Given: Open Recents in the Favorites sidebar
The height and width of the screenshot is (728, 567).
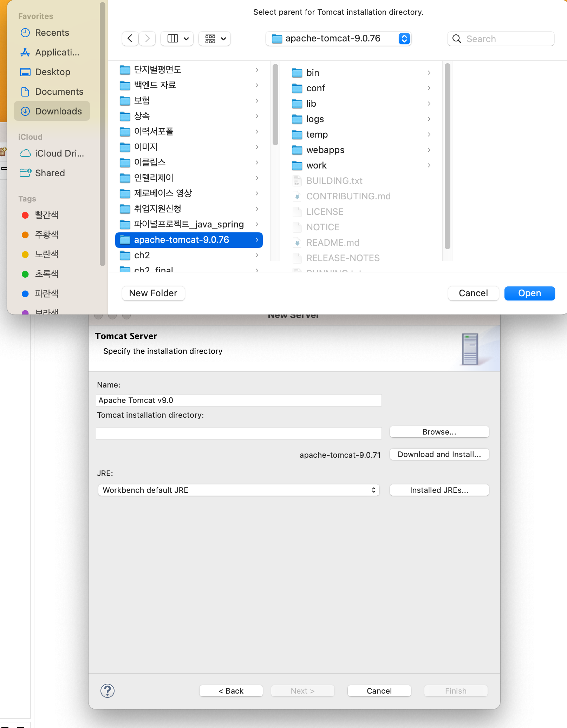Looking at the screenshot, I should 52,33.
